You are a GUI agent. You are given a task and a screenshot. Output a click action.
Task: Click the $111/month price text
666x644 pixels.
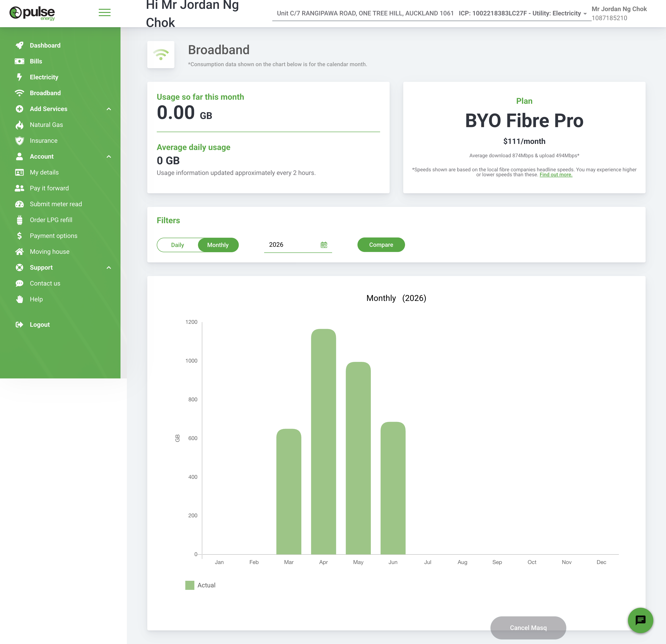[x=524, y=141]
